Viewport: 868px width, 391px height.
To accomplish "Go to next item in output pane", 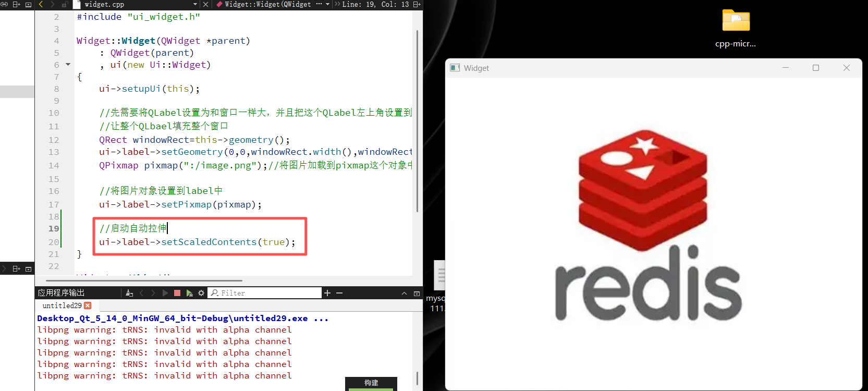I will click(x=153, y=293).
